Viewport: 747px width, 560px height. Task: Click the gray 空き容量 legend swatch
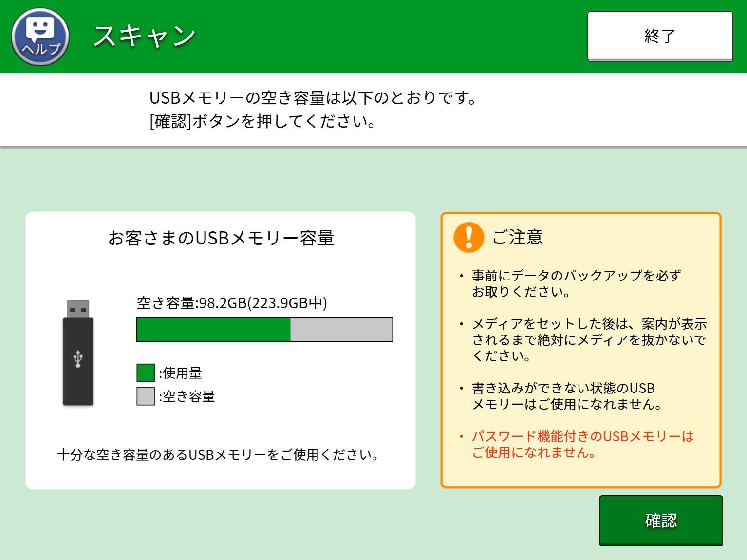tap(146, 396)
